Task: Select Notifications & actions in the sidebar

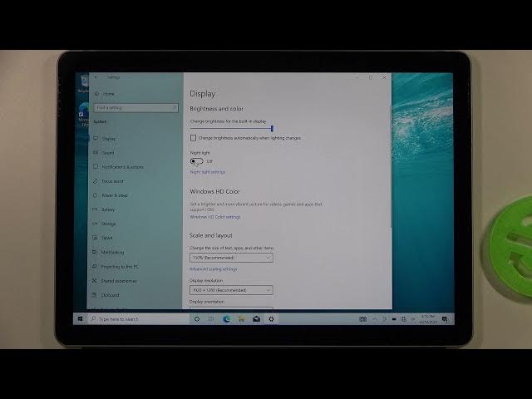Action: click(118, 167)
